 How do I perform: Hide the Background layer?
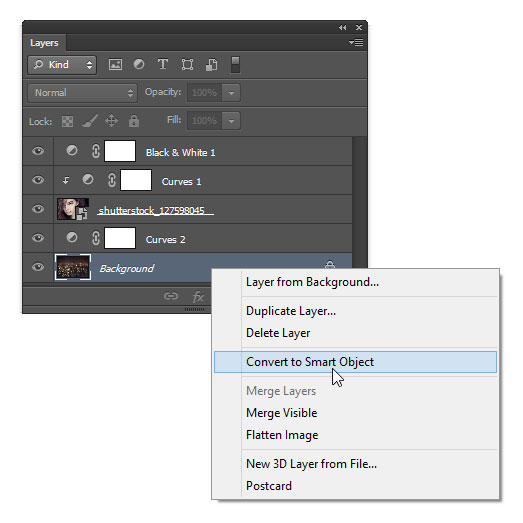(x=38, y=267)
